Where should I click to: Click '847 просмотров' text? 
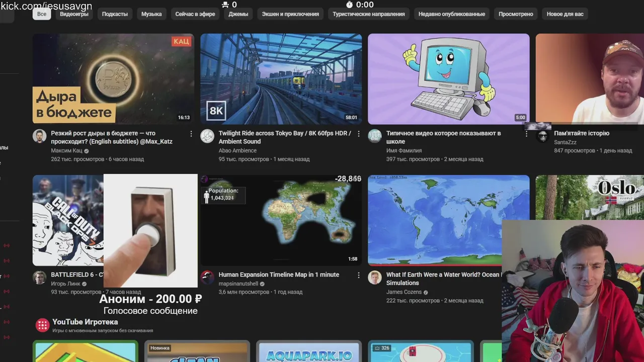coord(575,150)
